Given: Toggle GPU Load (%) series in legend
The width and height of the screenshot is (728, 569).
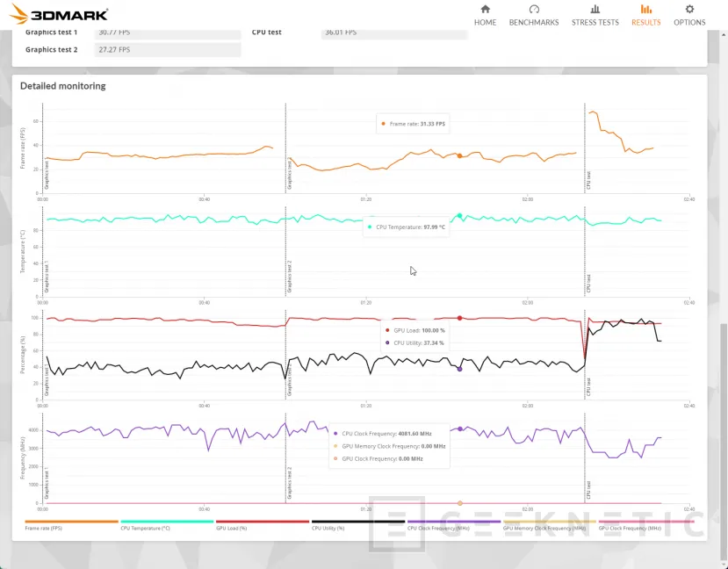Looking at the screenshot, I should 231,529.
